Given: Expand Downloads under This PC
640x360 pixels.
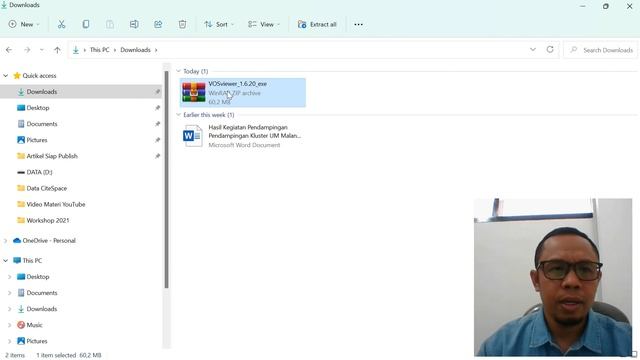Looking at the screenshot, I should click(x=10, y=309).
